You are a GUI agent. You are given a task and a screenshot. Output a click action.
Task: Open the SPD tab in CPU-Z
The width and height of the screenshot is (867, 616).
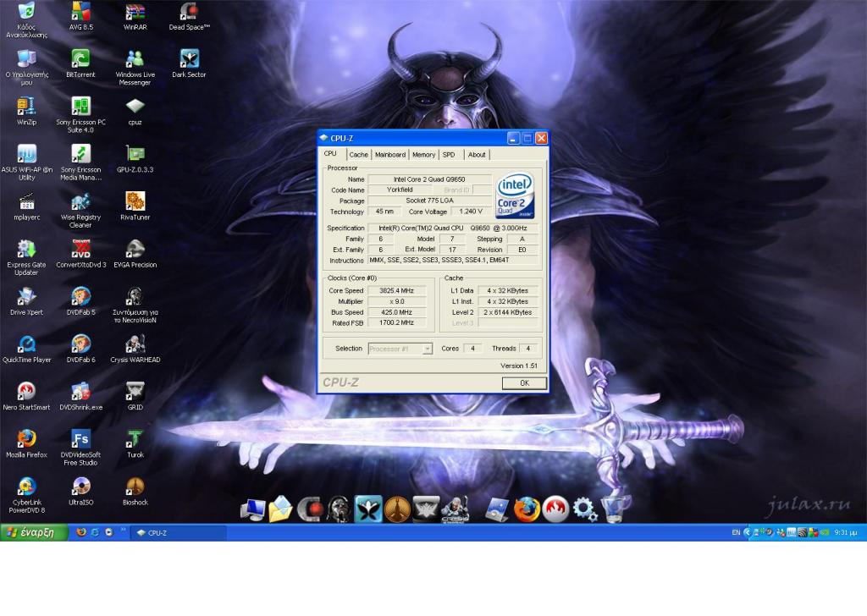(x=449, y=155)
